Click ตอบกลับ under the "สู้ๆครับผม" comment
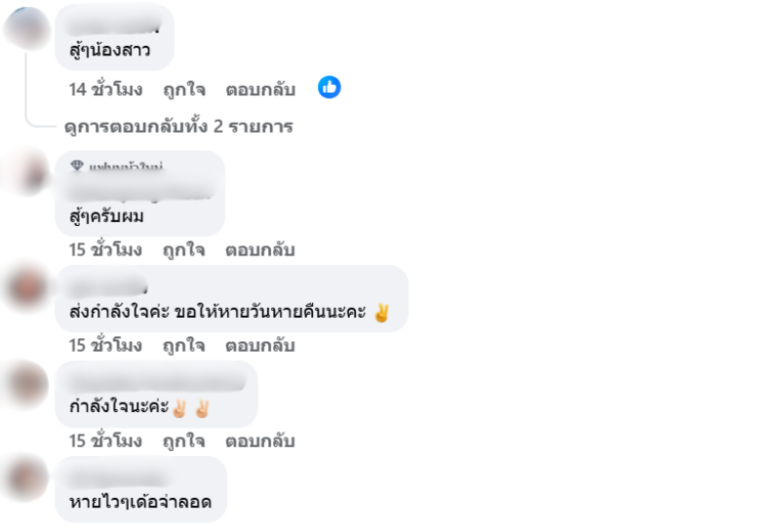The image size is (780, 532). pyautogui.click(x=259, y=249)
